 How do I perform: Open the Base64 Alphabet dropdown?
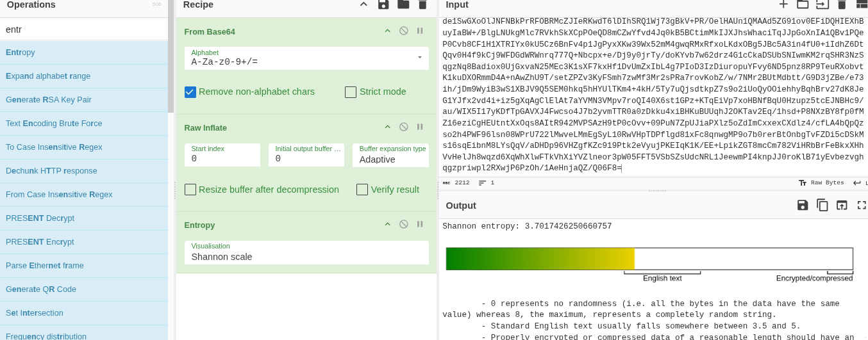click(306, 58)
